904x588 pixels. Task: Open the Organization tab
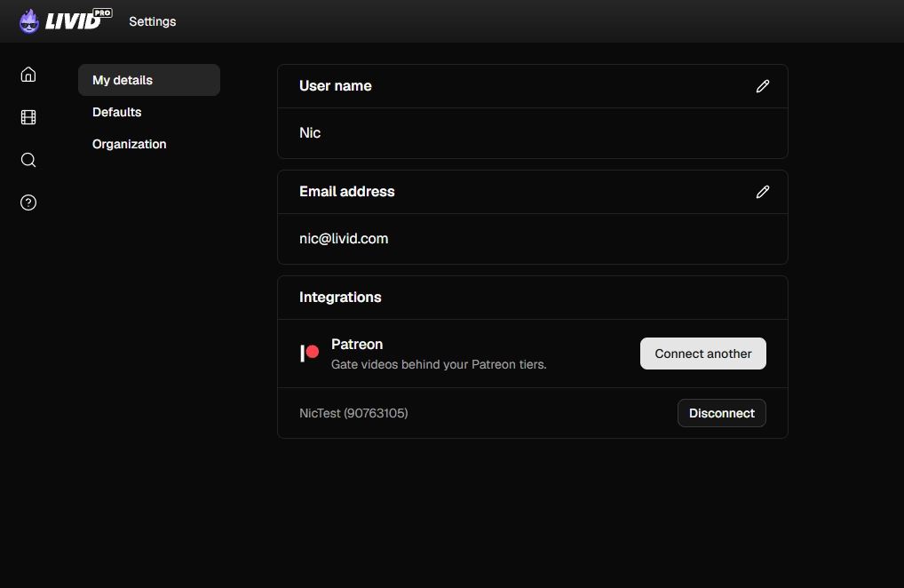[129, 144]
